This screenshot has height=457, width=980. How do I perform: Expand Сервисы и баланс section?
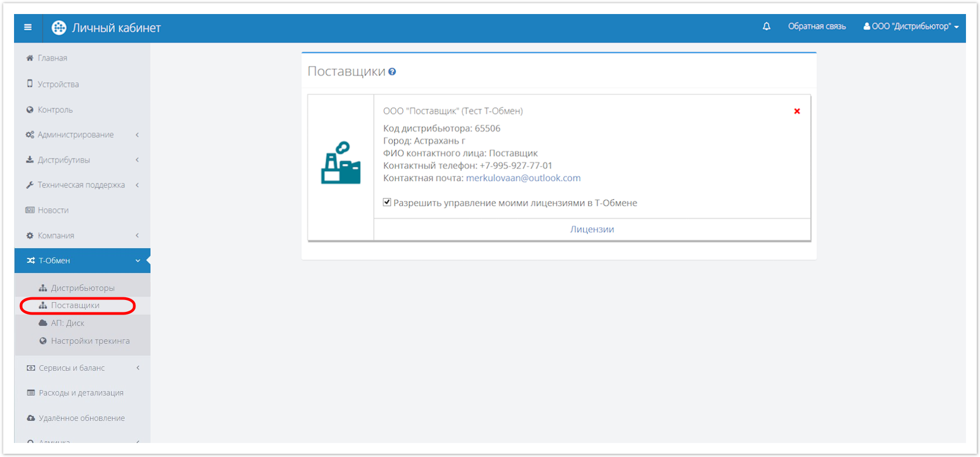click(72, 368)
